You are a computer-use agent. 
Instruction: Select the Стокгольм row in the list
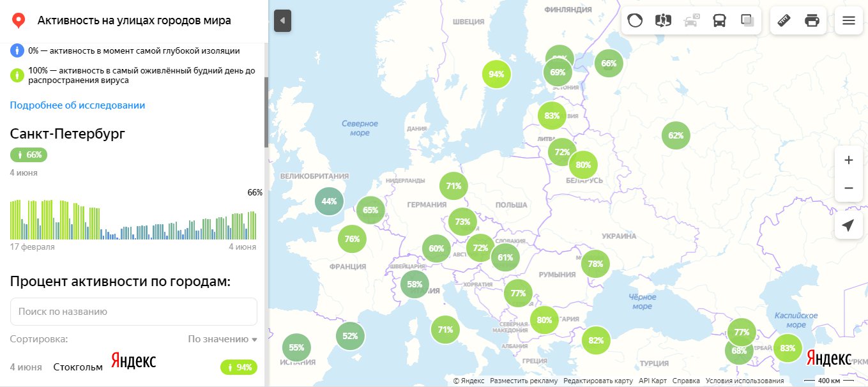133,367
